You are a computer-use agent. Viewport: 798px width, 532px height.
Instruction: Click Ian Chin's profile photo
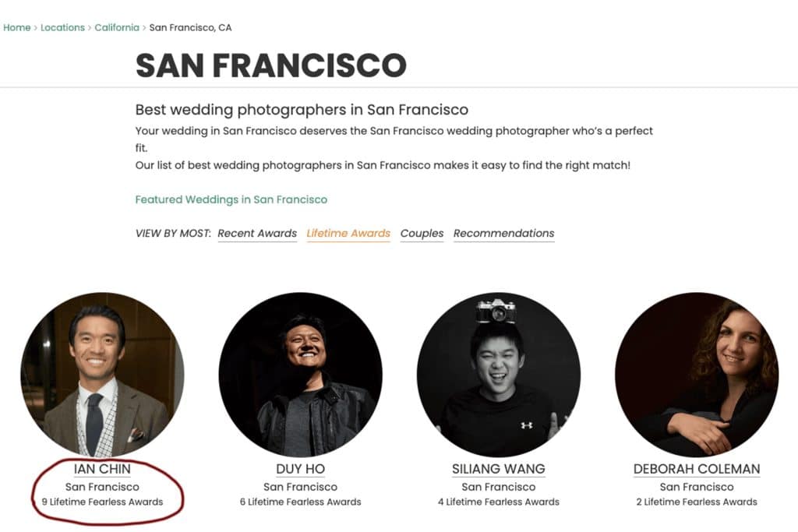coord(102,374)
